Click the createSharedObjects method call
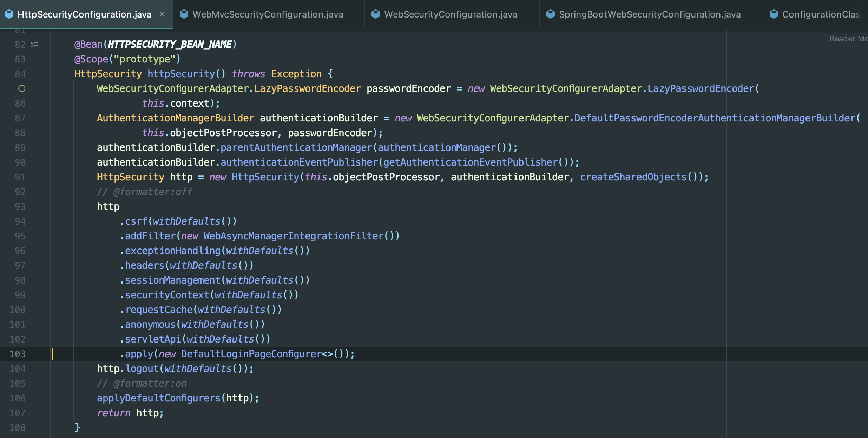This screenshot has height=438, width=868. [x=633, y=177]
